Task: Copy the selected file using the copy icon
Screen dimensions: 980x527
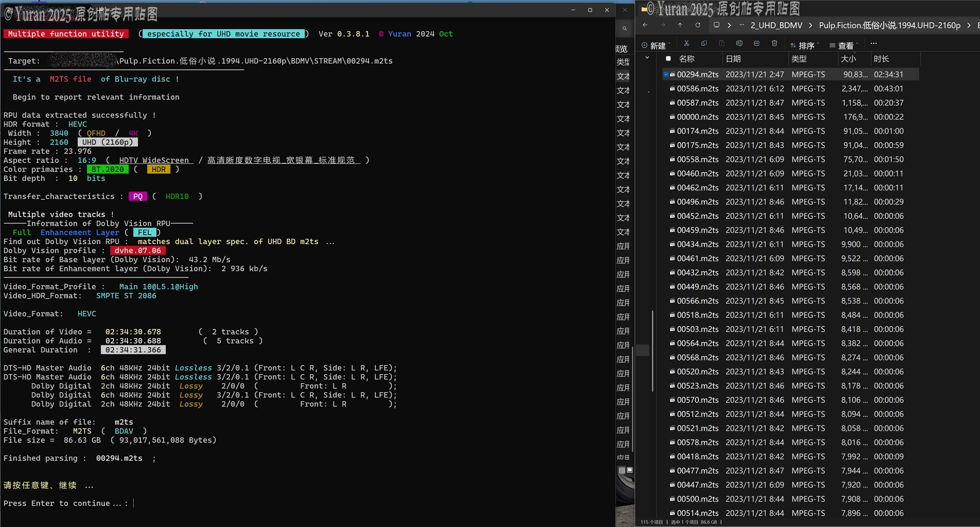Action: [x=704, y=43]
